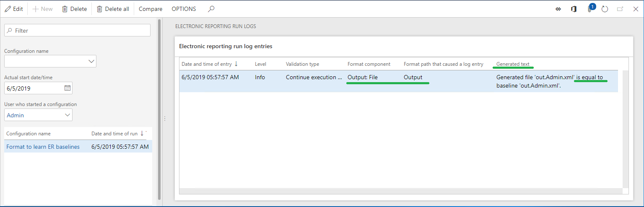
Task: Click the Level column header
Action: (260, 64)
